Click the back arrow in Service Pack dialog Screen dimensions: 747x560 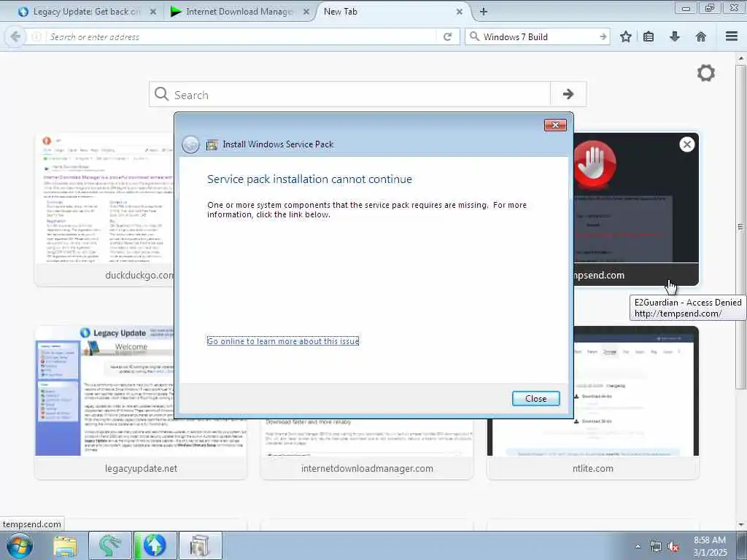click(x=190, y=145)
